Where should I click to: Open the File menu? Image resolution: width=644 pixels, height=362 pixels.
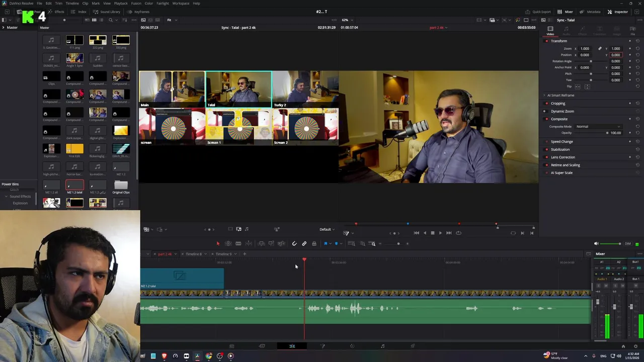(x=39, y=4)
